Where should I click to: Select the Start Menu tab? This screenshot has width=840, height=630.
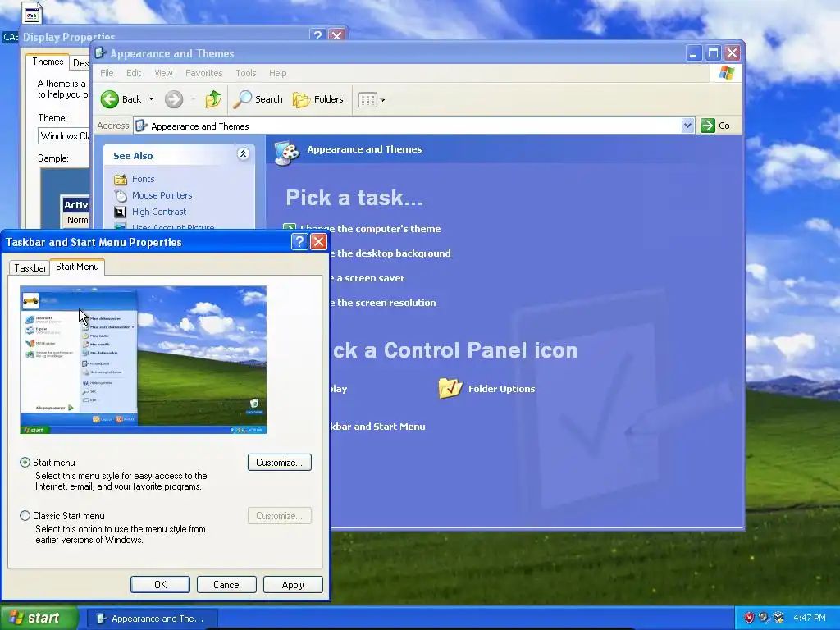[77, 267]
